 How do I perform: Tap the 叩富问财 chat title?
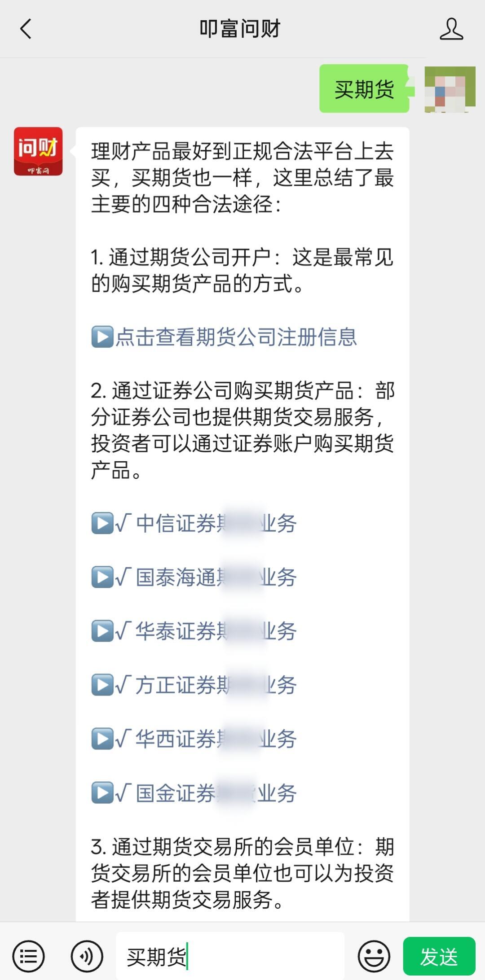pos(240,29)
